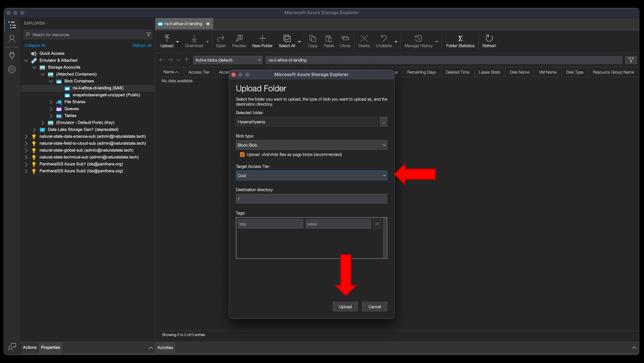Screen dimensions: 644x363
Task: Click the Collapse All link
Action: click(x=35, y=45)
